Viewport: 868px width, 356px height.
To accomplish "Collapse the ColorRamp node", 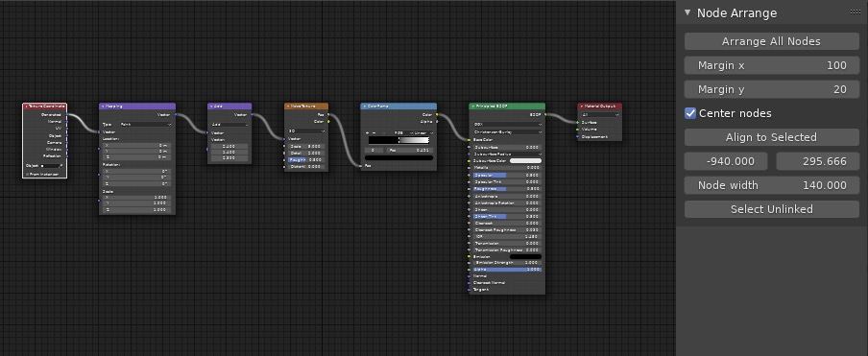I will [365, 107].
